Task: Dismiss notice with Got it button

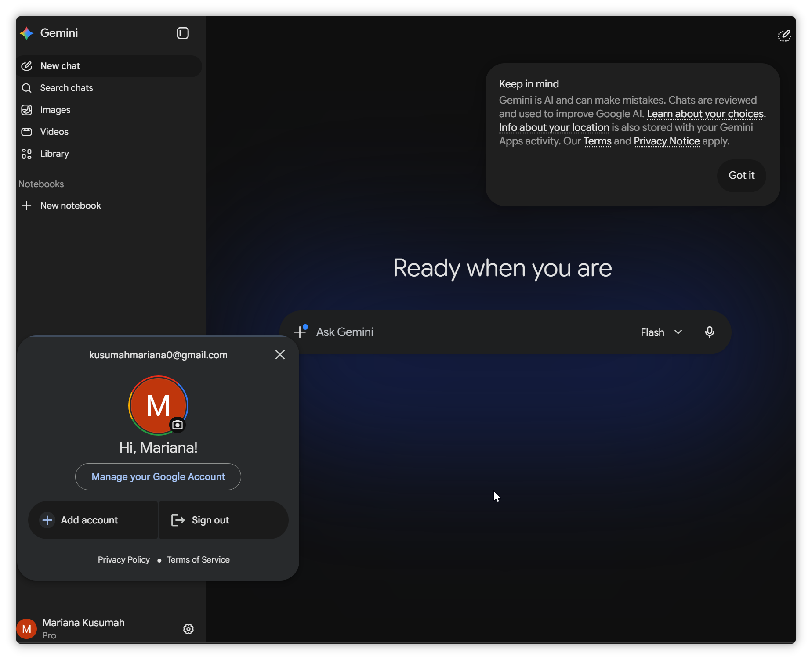Action: pos(741,175)
